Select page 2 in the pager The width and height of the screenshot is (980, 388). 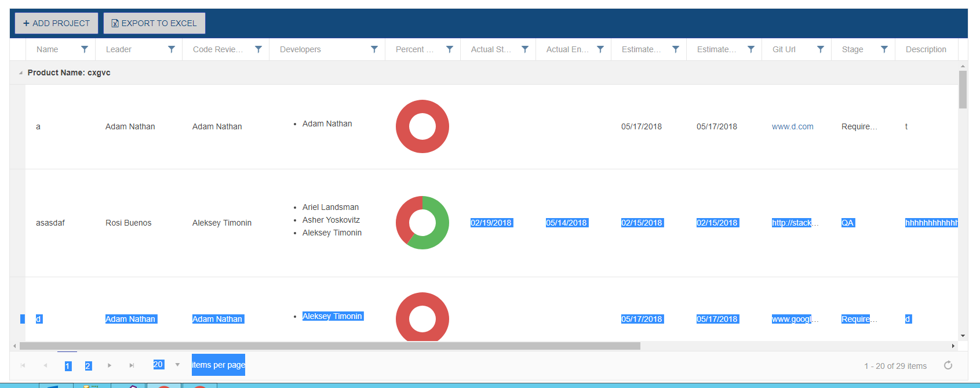click(88, 366)
